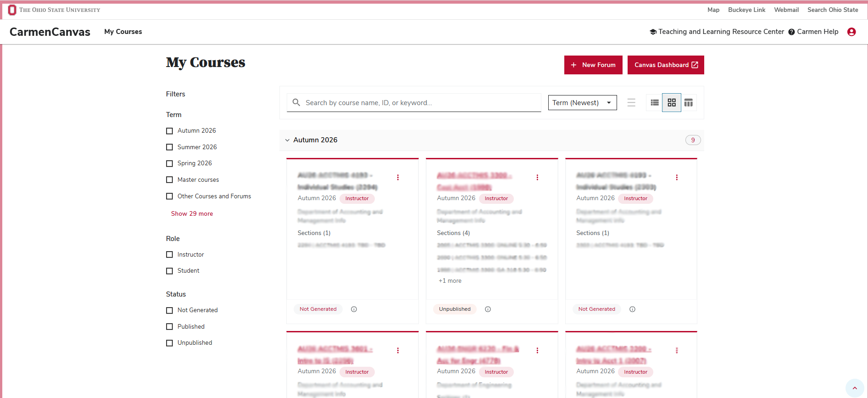The image size is (868, 398).
Task: Check the Published status filter
Action: (x=169, y=326)
